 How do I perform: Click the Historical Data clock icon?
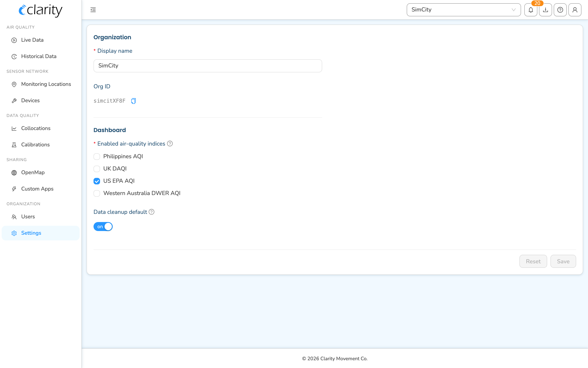14,56
